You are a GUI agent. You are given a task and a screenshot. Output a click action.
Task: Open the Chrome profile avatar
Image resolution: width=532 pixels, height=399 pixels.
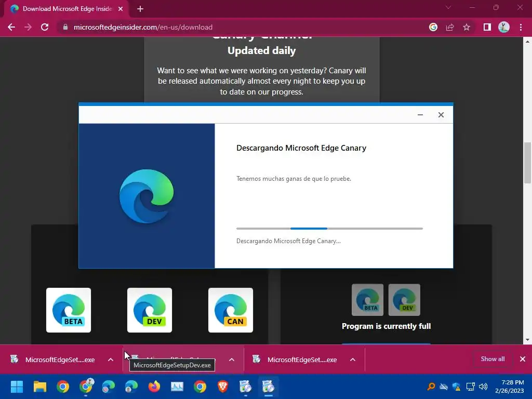[504, 27]
